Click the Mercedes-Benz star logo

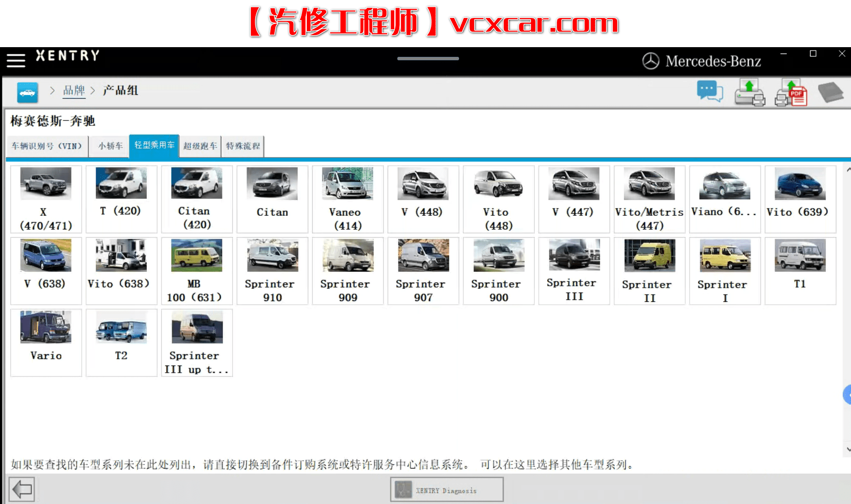pos(650,61)
